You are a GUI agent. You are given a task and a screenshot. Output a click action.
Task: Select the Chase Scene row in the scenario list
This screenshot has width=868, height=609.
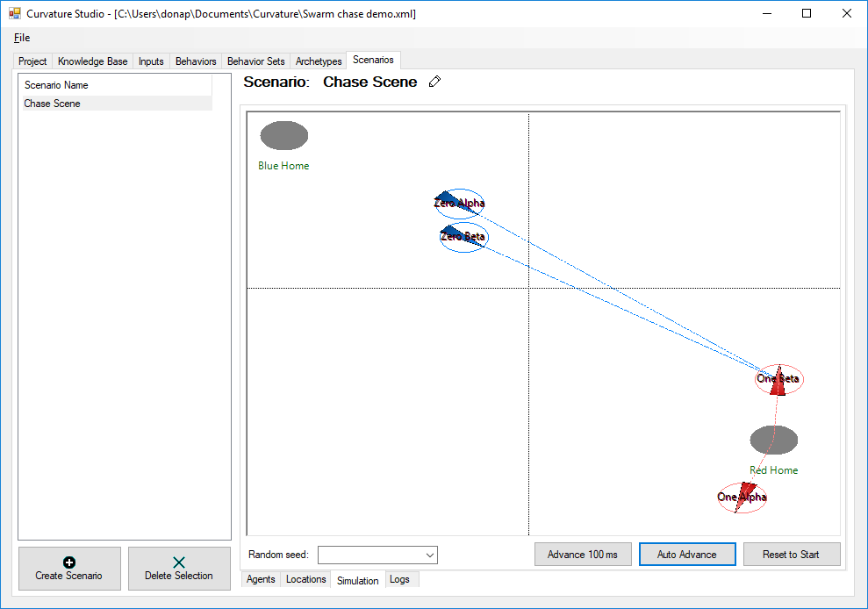point(117,104)
